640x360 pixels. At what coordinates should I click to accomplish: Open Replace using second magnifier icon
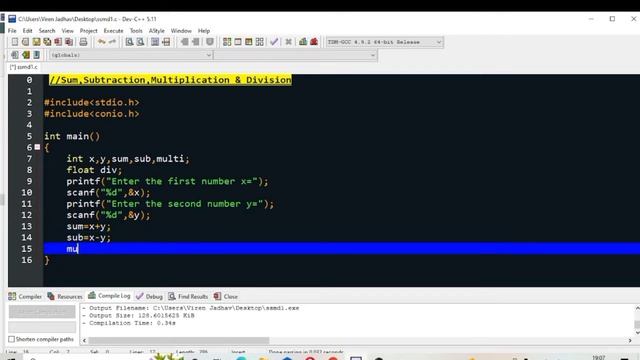click(x=140, y=42)
